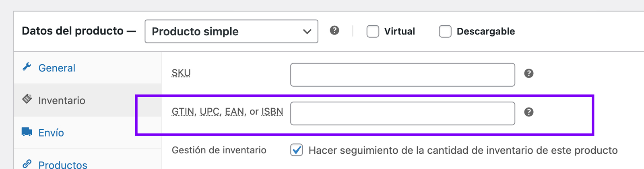Screen dimensions: 644x169
Task: Click the chevron arrow in product type selector
Action: (307, 31)
